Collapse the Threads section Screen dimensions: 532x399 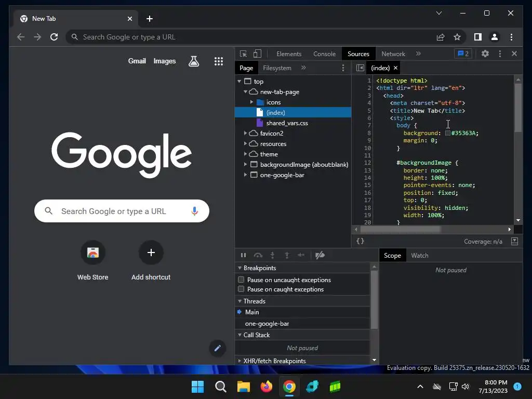point(240,301)
